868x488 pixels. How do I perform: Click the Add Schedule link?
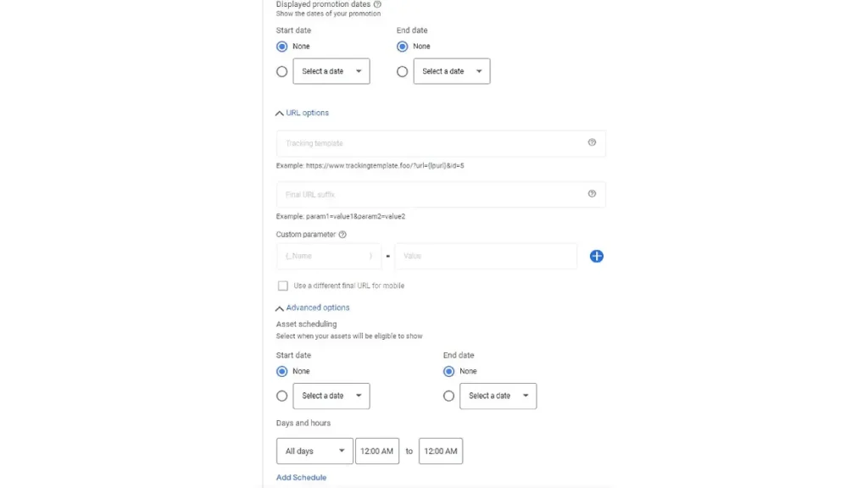point(301,477)
